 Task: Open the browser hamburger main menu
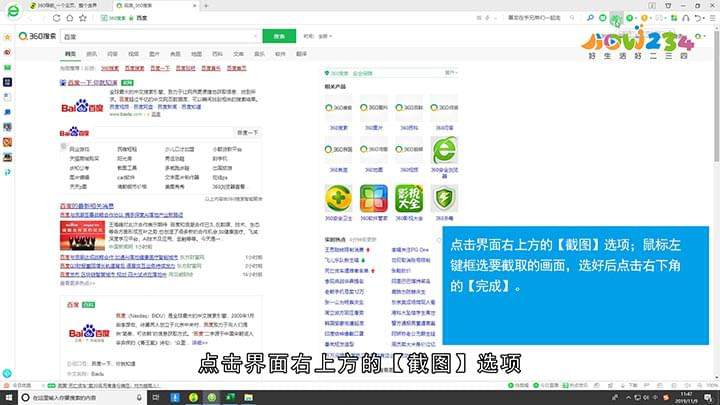point(712,18)
